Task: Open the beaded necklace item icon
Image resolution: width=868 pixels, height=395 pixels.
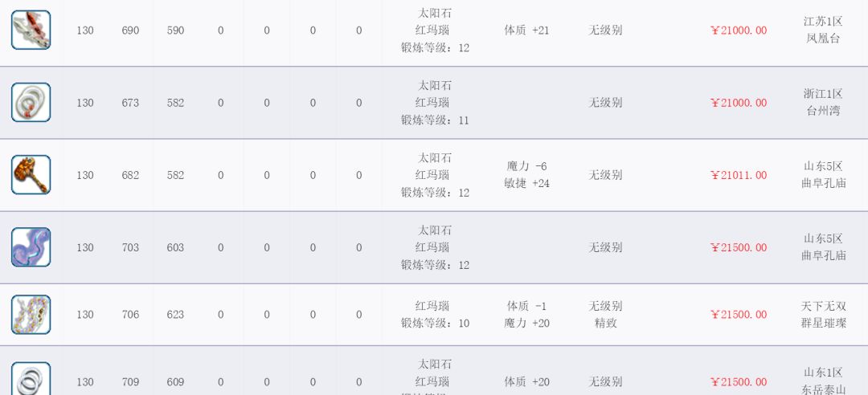Action: click(x=31, y=315)
